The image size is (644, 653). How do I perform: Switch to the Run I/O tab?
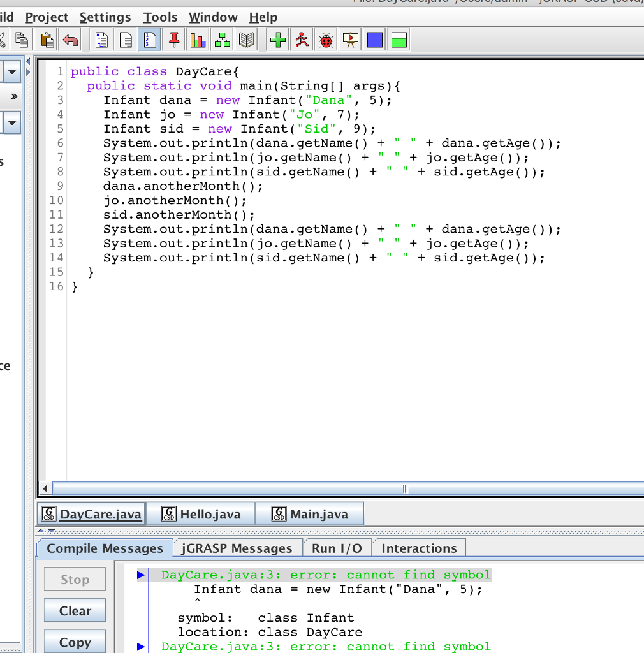click(337, 548)
